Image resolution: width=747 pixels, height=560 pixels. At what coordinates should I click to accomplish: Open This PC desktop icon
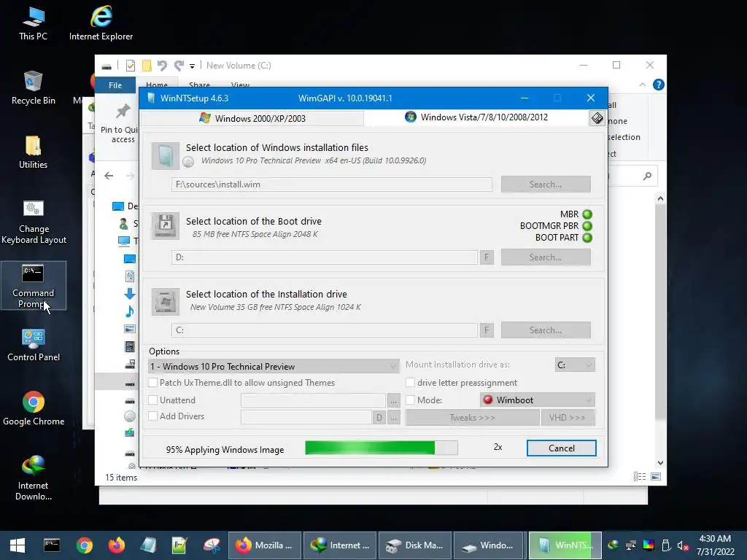[x=33, y=23]
